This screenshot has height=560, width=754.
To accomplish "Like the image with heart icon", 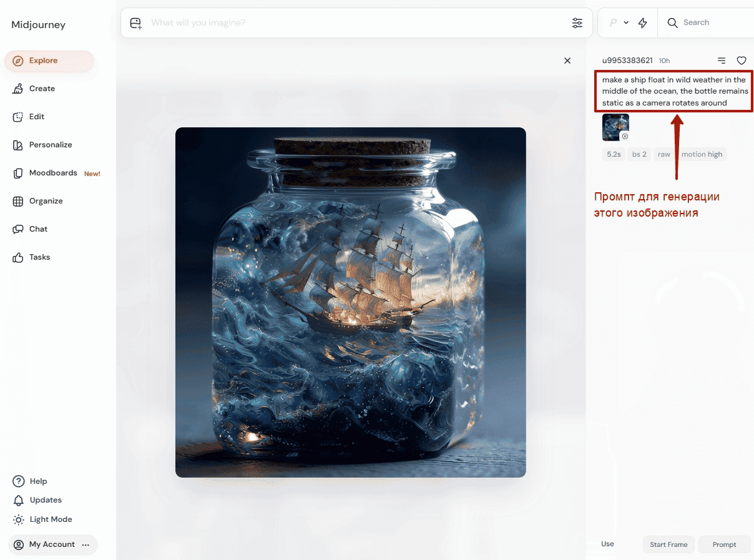I will tap(742, 61).
